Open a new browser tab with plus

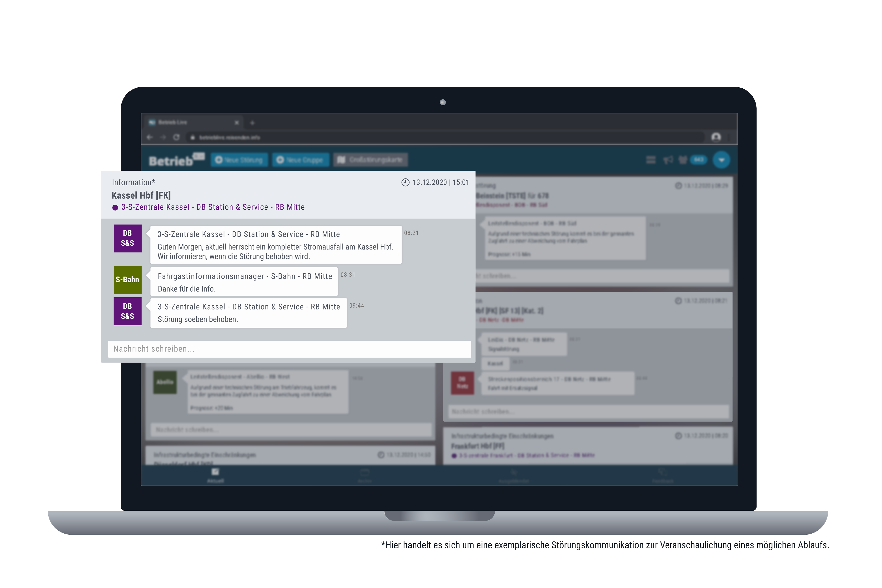[x=252, y=123]
